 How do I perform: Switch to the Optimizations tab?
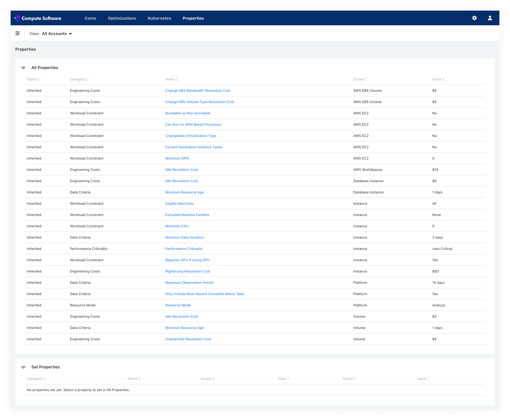pyautogui.click(x=122, y=18)
